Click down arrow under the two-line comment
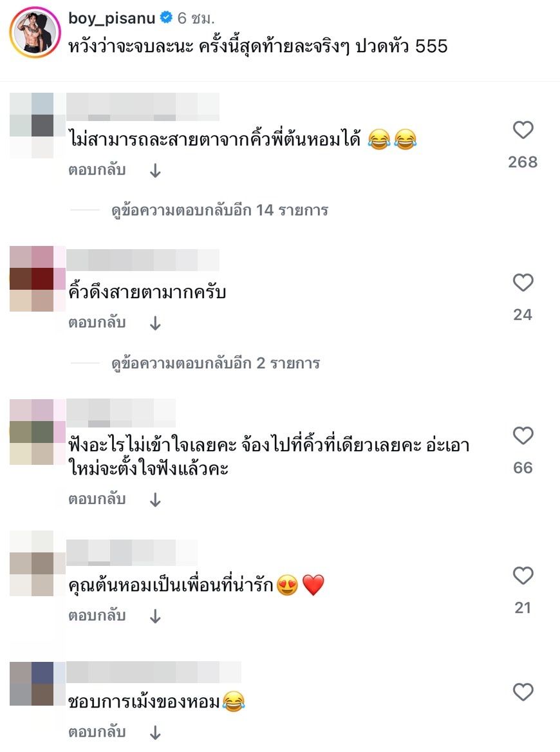The width and height of the screenshot is (560, 752). (155, 500)
